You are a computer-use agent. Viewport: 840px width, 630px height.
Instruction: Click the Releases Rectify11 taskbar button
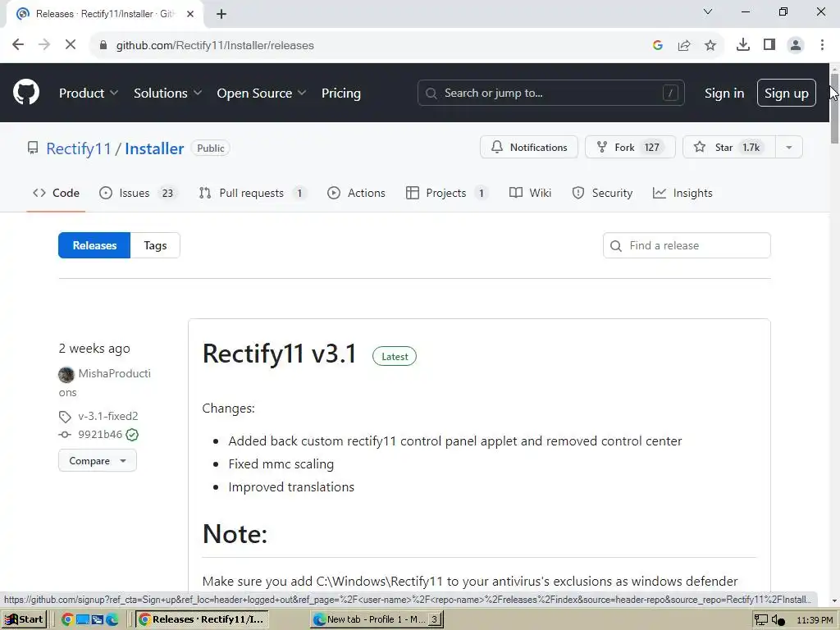tap(202, 619)
